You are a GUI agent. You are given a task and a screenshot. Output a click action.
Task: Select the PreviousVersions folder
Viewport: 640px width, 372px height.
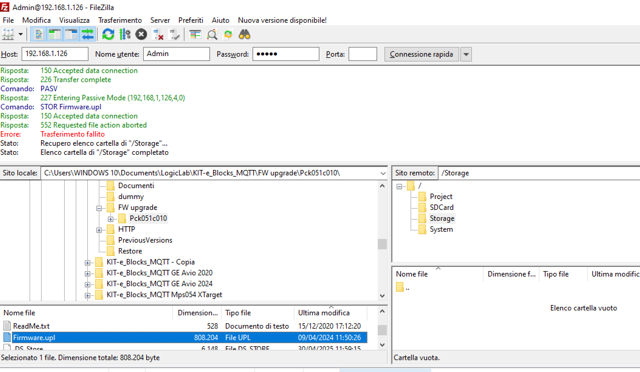[145, 240]
